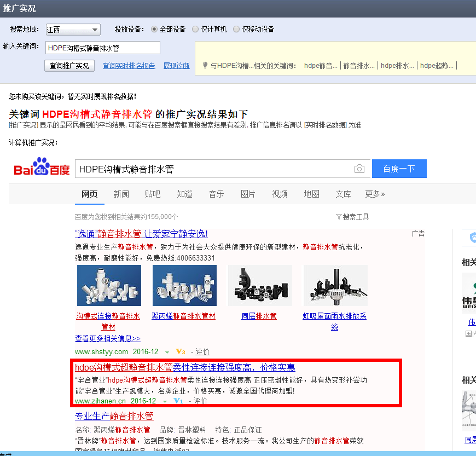
Task: Switch to the 网页 tab
Action: [x=90, y=194]
